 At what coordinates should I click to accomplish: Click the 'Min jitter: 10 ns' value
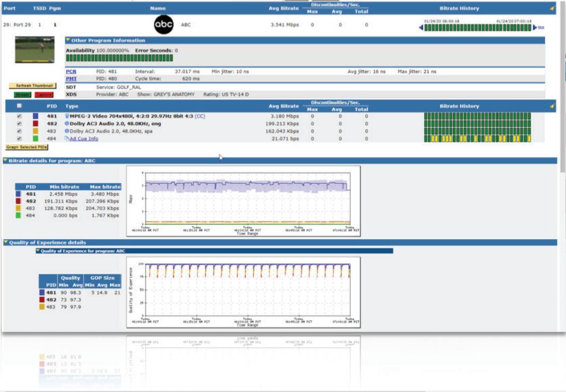click(230, 72)
